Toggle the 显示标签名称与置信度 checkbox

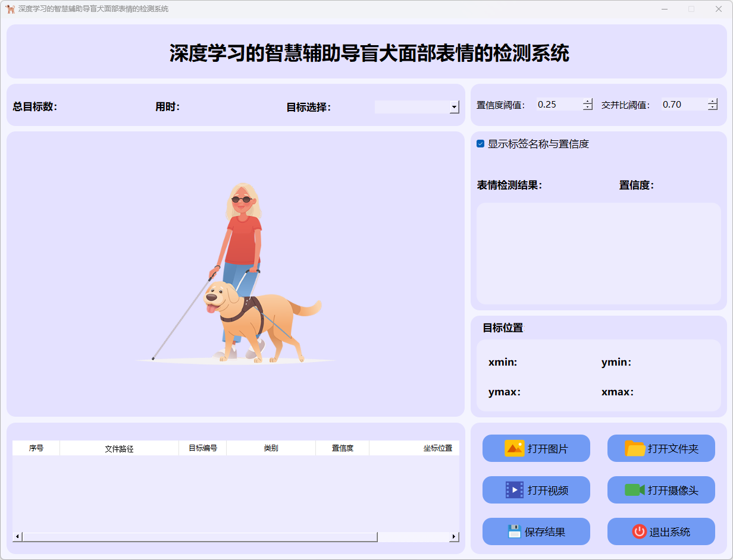(x=481, y=144)
